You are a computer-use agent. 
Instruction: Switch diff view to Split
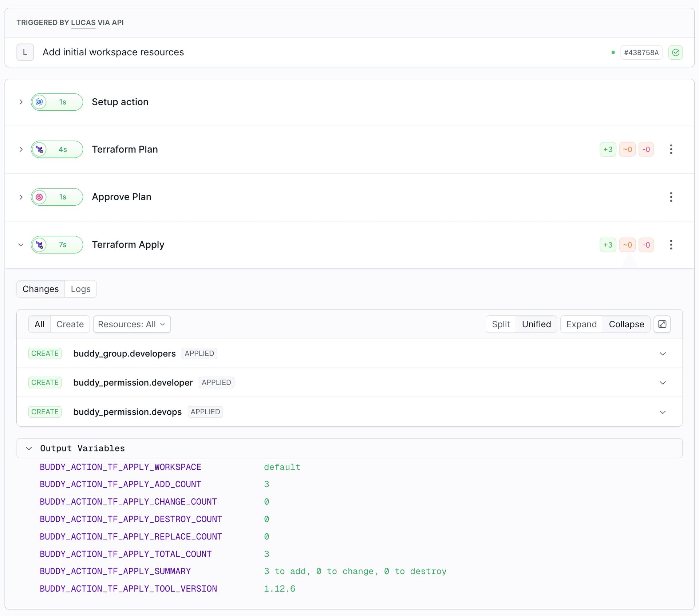(501, 324)
